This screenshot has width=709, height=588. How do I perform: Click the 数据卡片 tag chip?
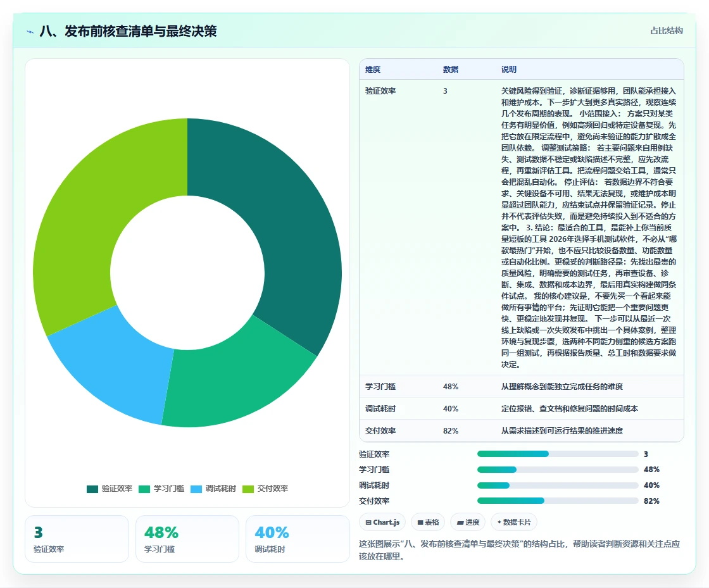514,522
